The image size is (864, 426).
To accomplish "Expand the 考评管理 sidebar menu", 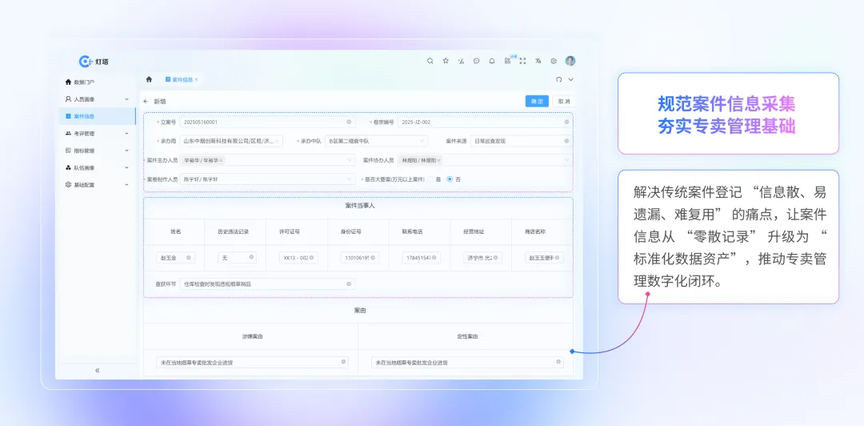I will (97, 133).
